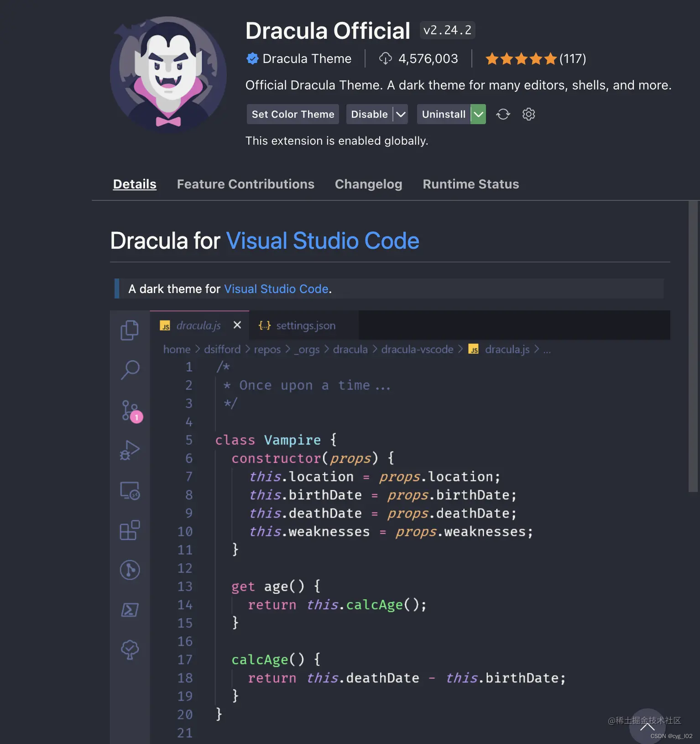Click line number 13 in the gutter
This screenshot has height=744, width=700.
coord(185,586)
